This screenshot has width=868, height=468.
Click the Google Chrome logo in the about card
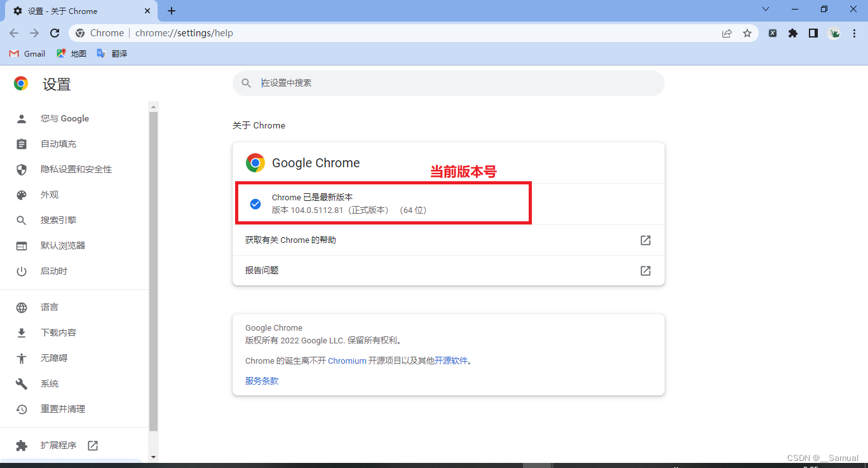255,163
